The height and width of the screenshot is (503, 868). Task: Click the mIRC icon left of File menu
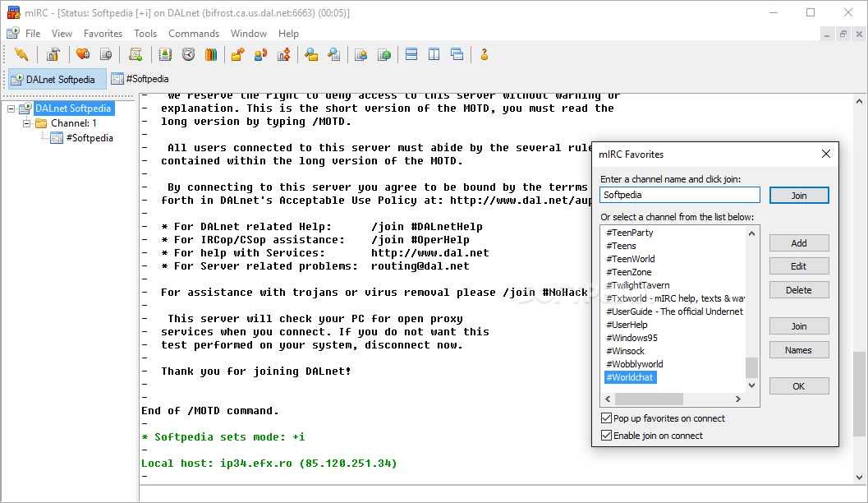pyautogui.click(x=13, y=33)
